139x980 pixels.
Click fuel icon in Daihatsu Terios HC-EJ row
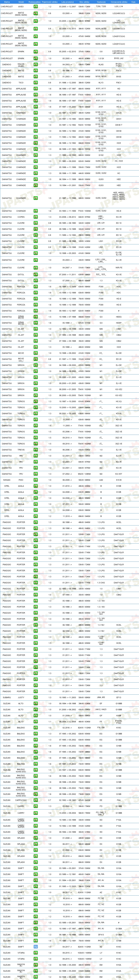pyautogui.click(x=35, y=401)
